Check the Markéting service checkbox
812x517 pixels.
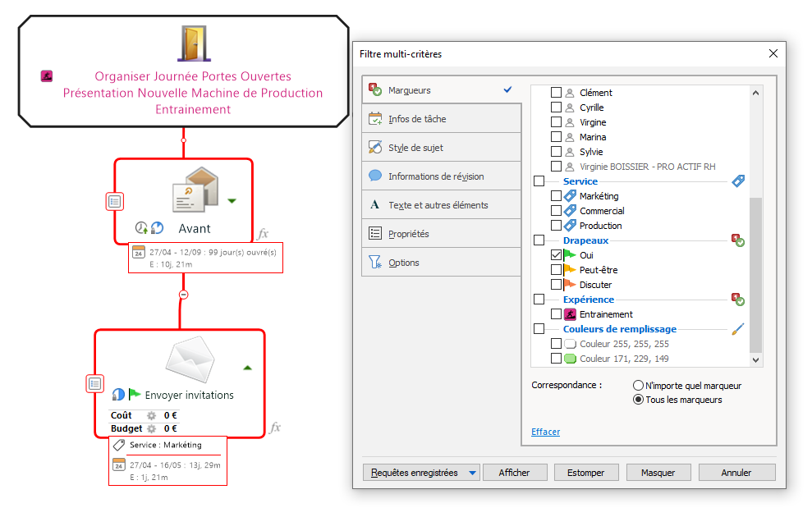point(557,196)
